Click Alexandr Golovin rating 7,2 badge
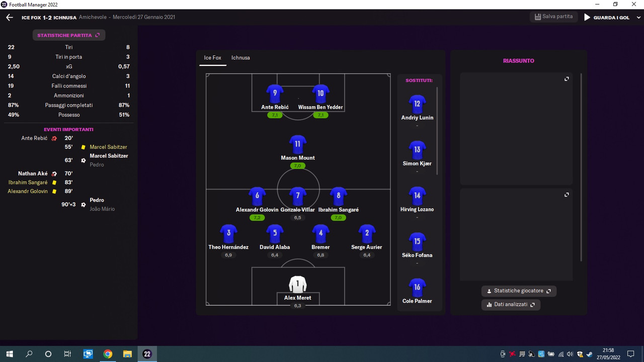Image resolution: width=644 pixels, height=362 pixels. (257, 218)
